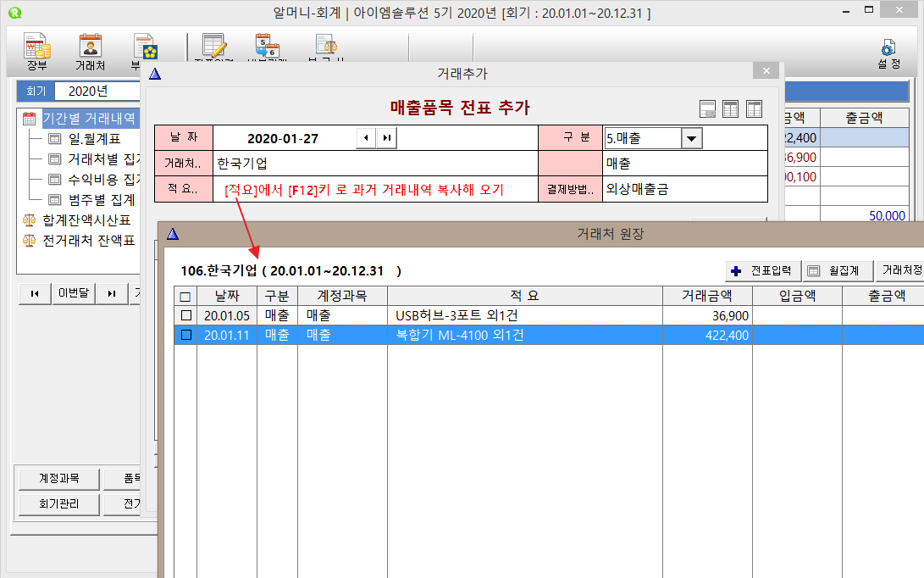Select the USB허브-3포트 외1건 row

(549, 315)
